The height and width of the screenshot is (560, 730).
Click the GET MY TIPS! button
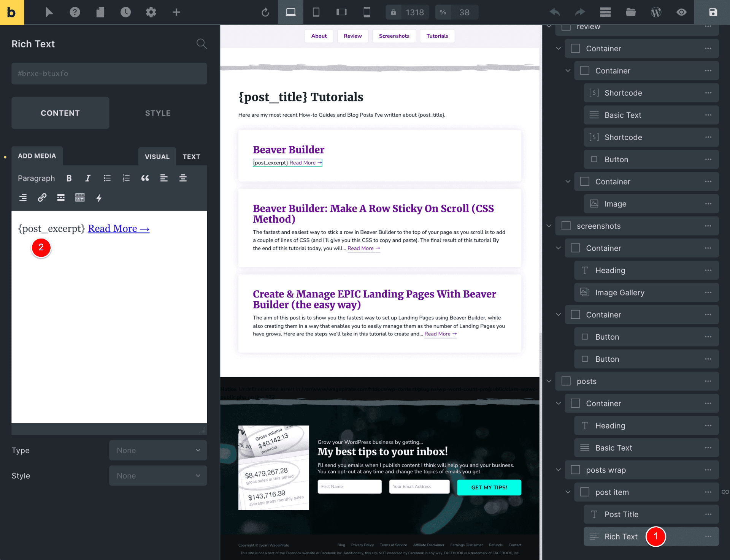(489, 487)
